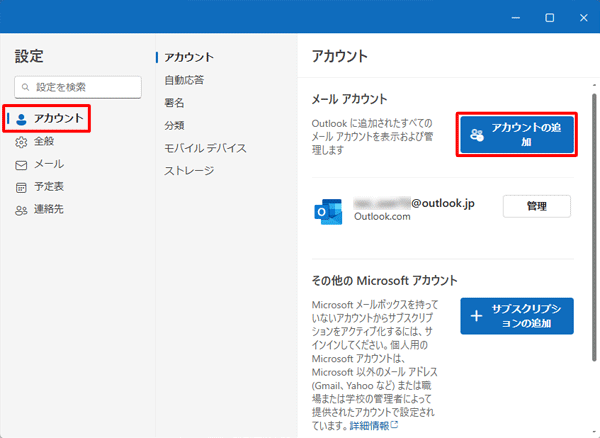Click the vertical scrollbar in account pane
This screenshot has height=438, width=600.
coord(594,227)
